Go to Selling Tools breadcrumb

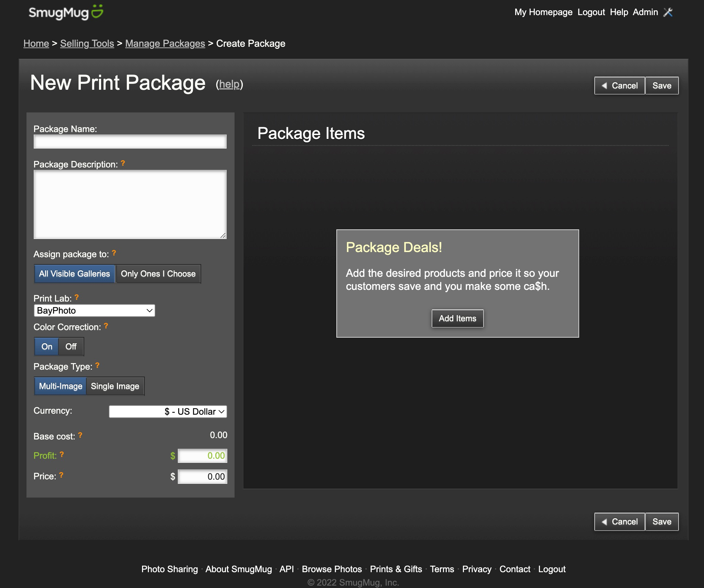(x=87, y=43)
